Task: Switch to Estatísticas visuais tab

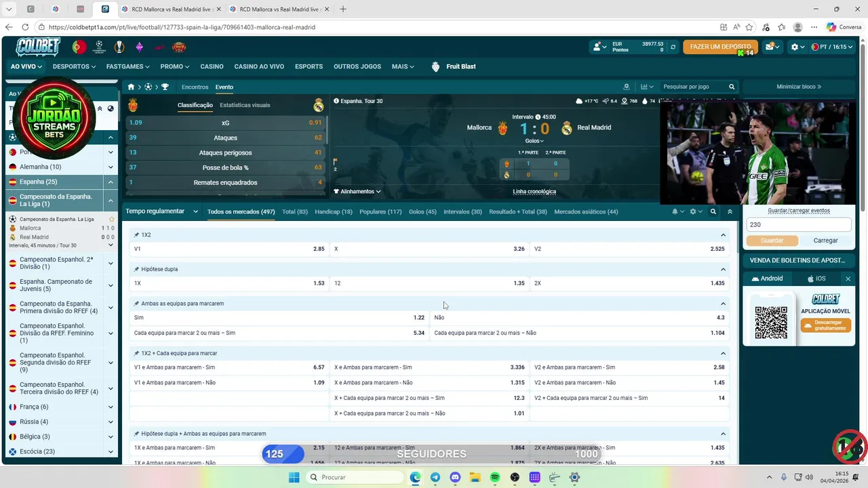Action: [x=245, y=105]
